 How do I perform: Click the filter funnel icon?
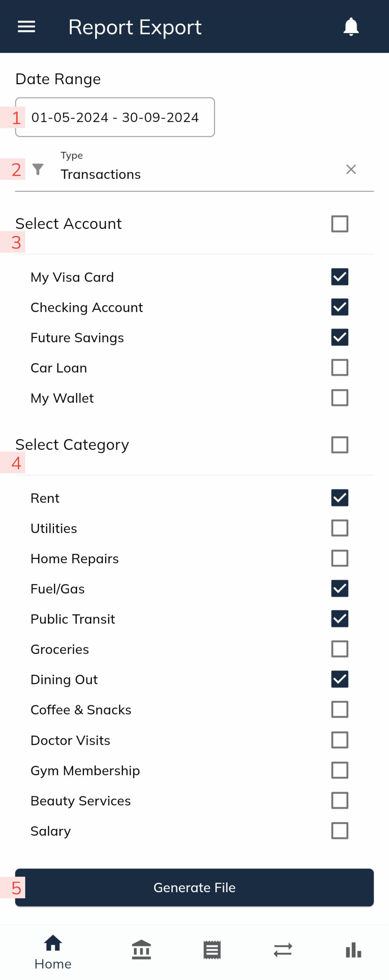pyautogui.click(x=38, y=169)
